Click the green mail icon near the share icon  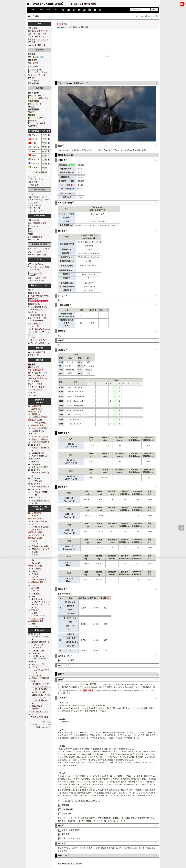tap(142, 16)
